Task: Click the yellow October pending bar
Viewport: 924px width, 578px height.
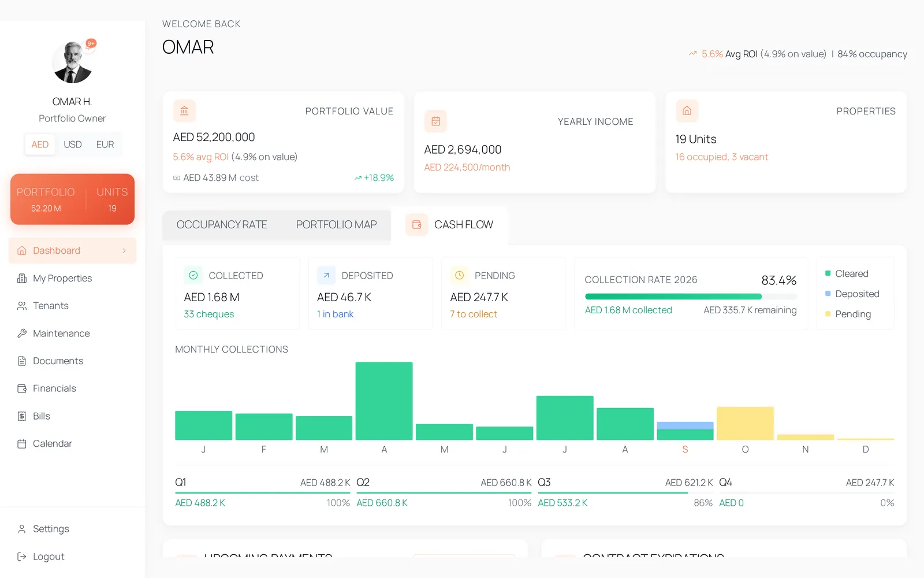Action: pos(745,423)
